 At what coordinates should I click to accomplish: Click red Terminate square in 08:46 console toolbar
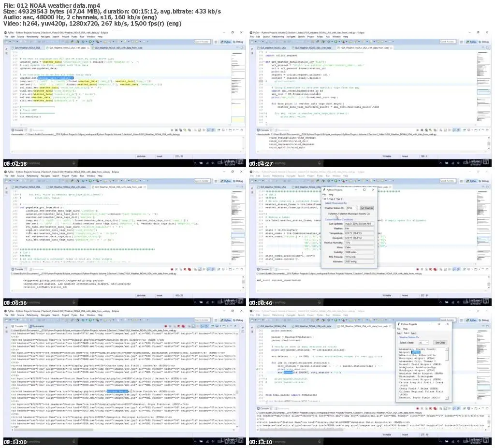(418, 269)
